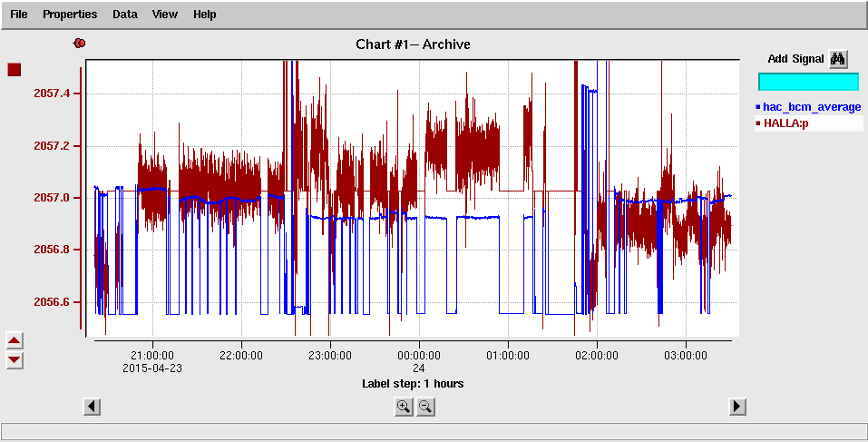
Task: Open the File menu
Action: [x=19, y=15]
